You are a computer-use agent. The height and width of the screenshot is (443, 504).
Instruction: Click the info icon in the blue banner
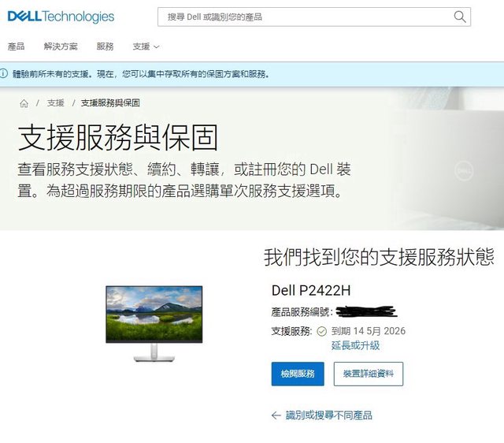4,74
